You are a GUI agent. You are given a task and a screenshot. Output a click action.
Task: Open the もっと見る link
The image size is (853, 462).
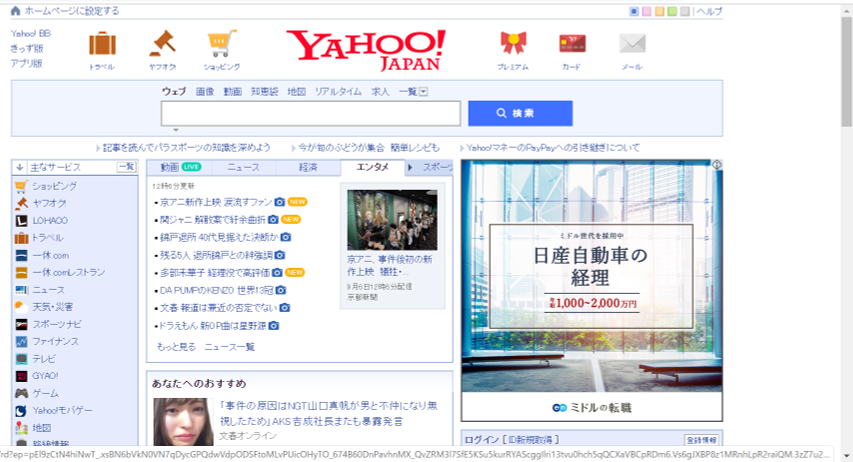pos(176,347)
